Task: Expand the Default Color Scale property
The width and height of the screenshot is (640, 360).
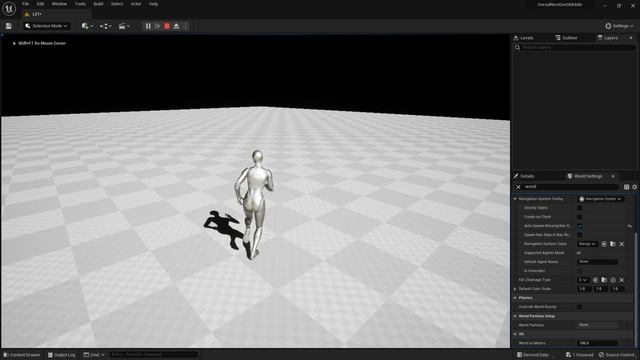Action: point(515,289)
